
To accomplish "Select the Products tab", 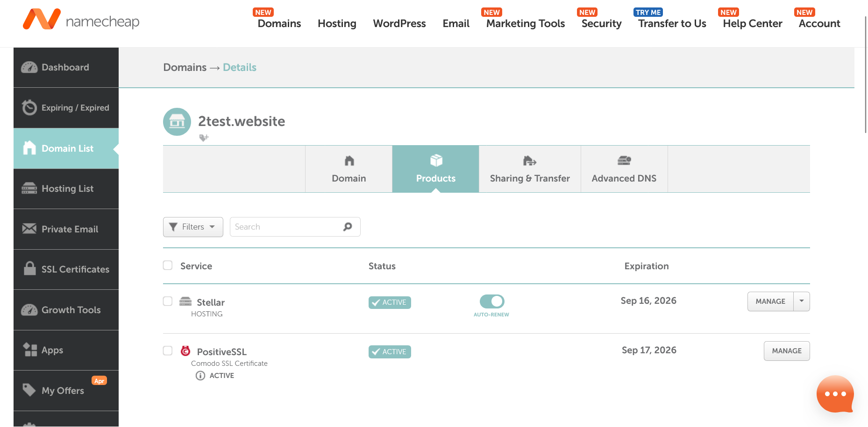I will [x=436, y=169].
